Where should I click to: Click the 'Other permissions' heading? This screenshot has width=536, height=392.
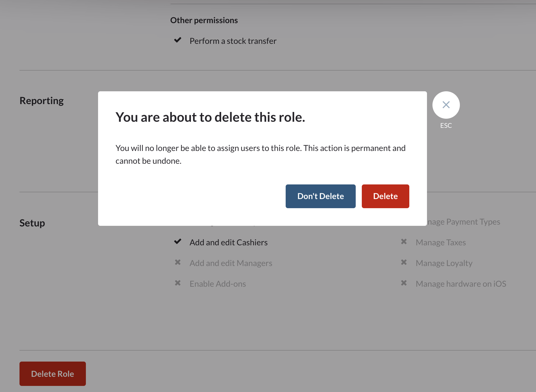coord(204,20)
